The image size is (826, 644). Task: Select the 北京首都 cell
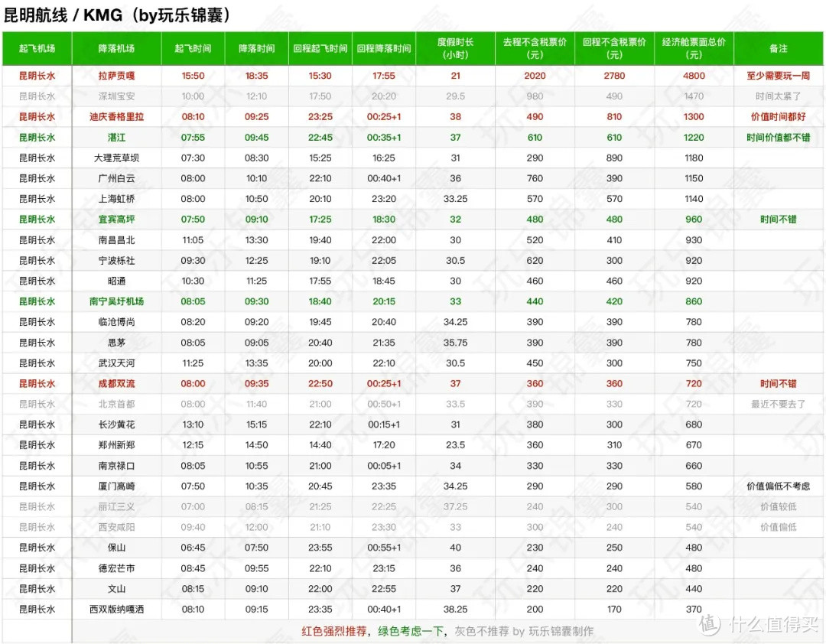(116, 404)
